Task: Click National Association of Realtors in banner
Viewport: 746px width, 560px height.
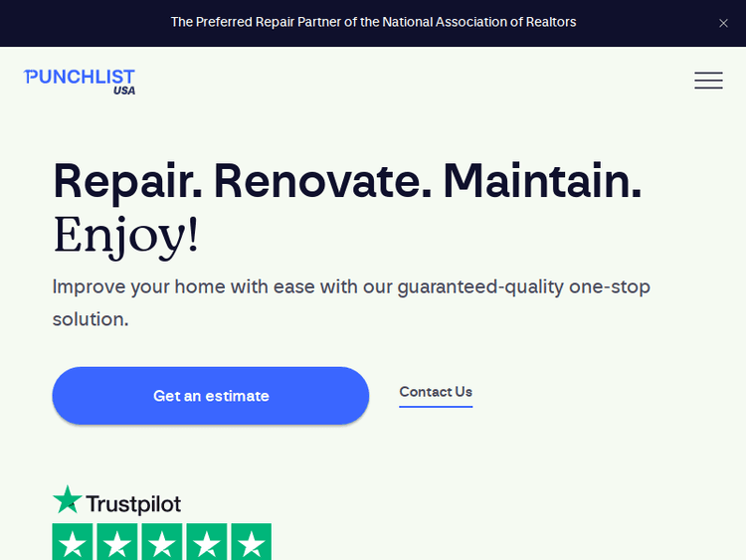Action: coord(479,22)
